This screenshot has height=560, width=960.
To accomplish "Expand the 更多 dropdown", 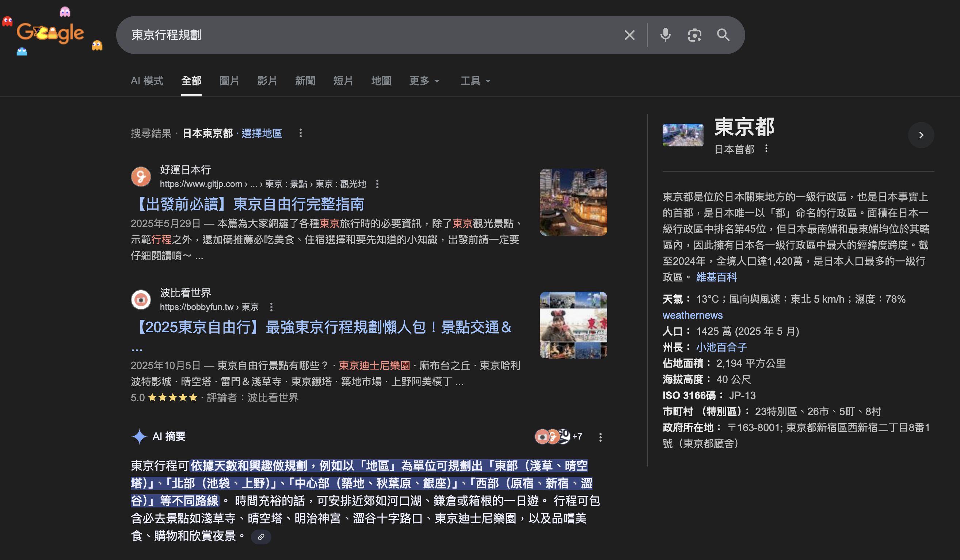I will click(424, 81).
